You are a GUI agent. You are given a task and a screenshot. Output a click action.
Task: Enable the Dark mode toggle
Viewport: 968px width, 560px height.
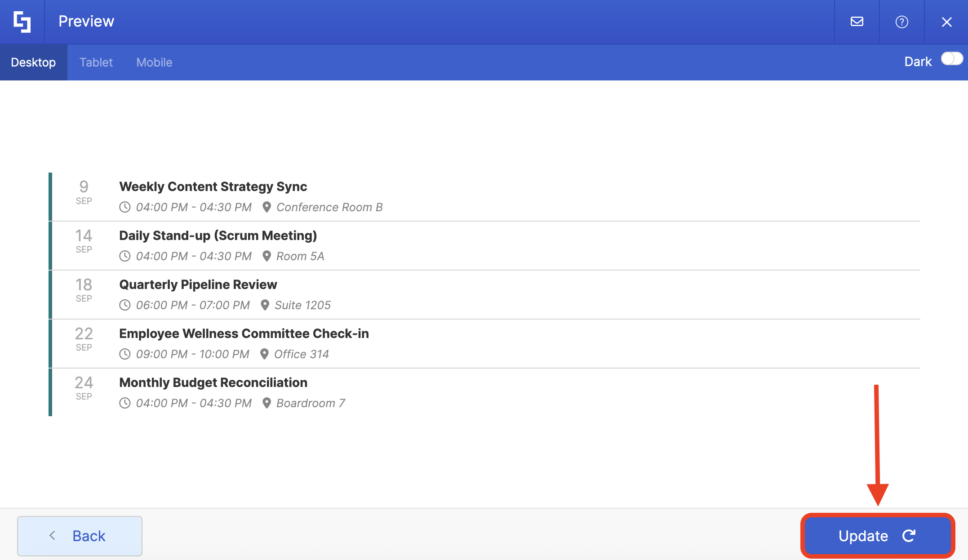point(951,59)
